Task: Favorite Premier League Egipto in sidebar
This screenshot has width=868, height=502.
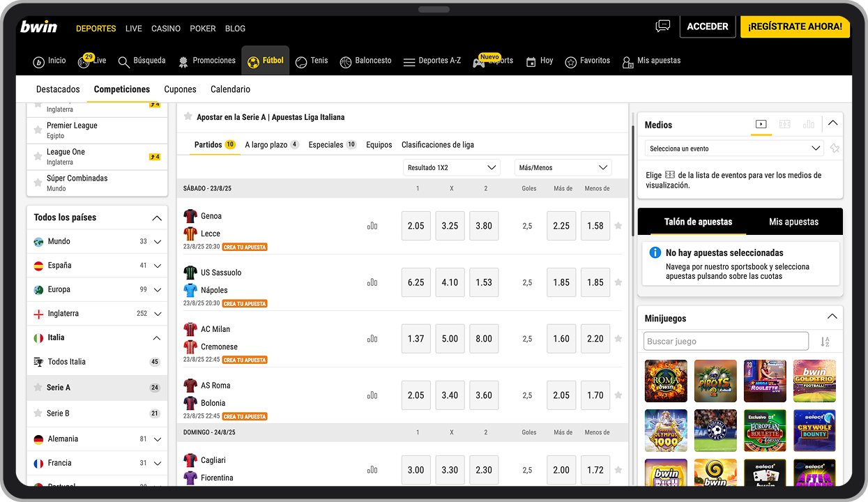Action: (x=38, y=130)
